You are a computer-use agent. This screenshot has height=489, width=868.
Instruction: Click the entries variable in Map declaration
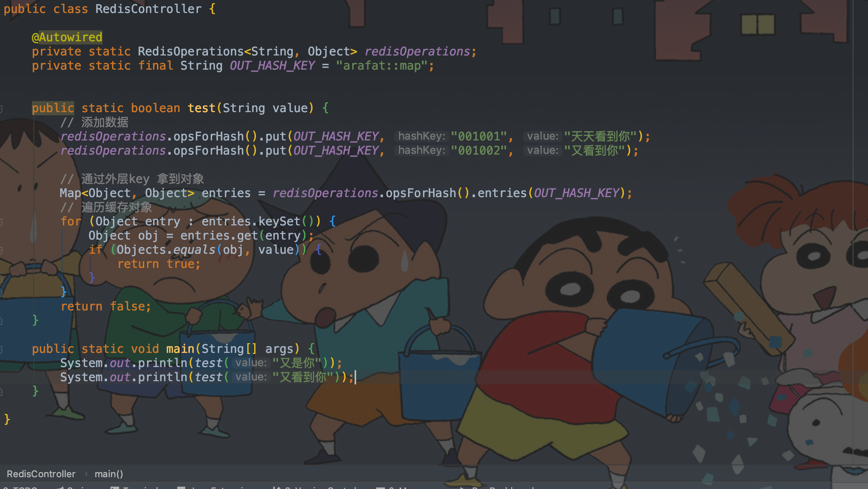(x=226, y=193)
